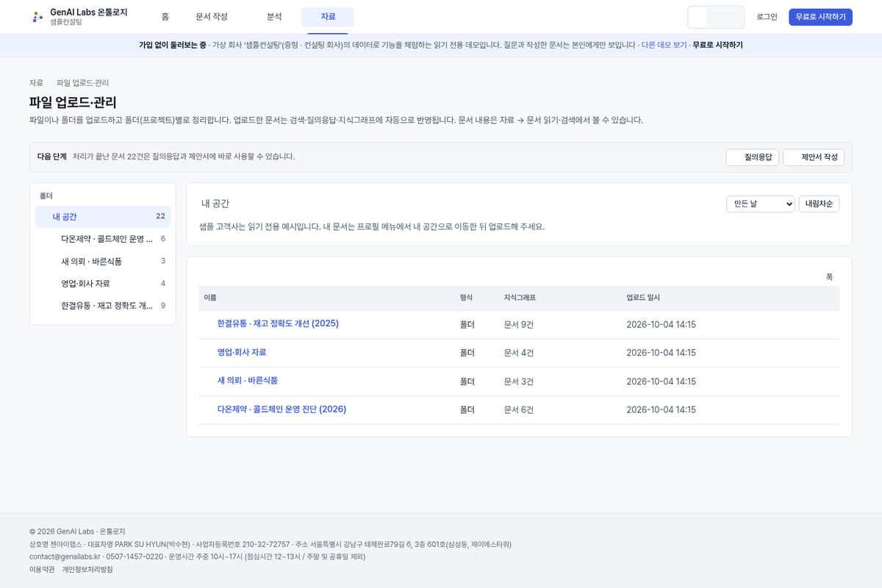Screen dimensions: 882x588
Task: Click the count 22 next to 내 공간
Action: (160, 216)
